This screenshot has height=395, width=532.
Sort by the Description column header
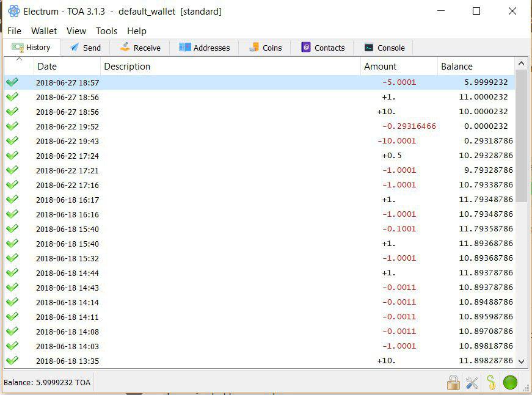(x=230, y=66)
